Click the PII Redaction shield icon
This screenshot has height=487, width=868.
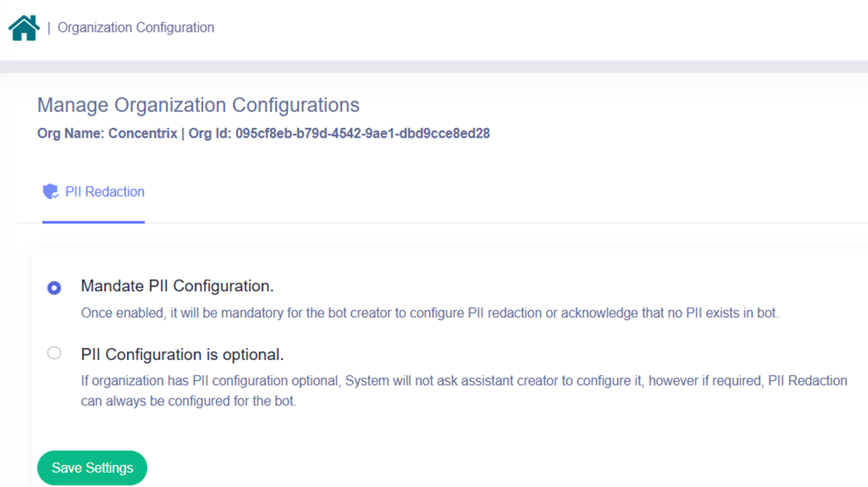[50, 191]
